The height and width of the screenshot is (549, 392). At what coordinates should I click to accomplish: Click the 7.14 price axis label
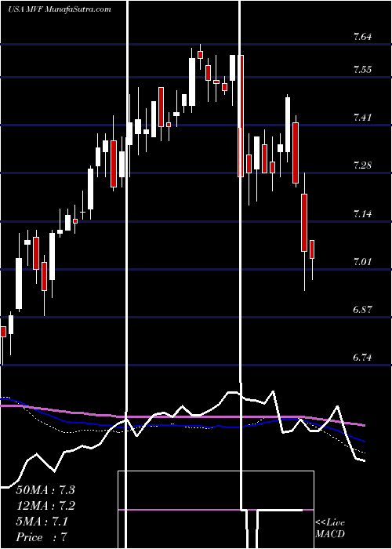[362, 213]
